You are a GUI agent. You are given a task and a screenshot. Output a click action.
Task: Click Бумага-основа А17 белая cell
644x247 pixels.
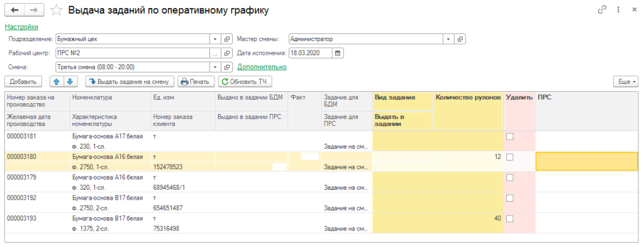click(108, 137)
